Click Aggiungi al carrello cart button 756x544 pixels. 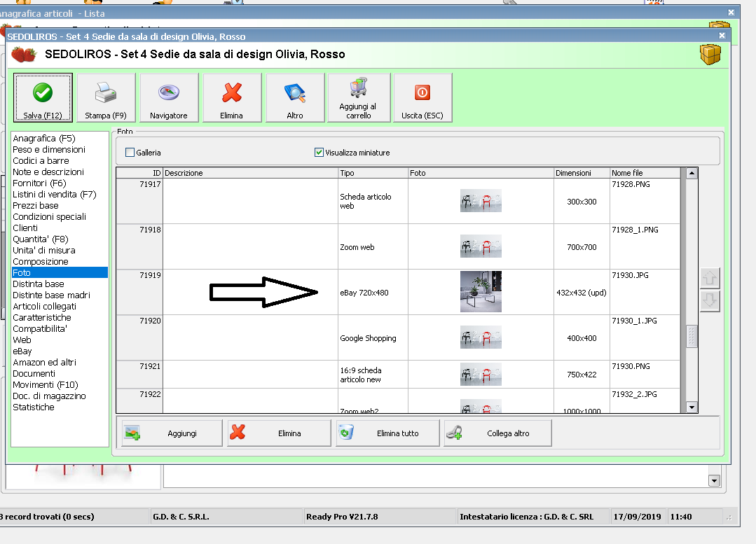[x=358, y=97]
